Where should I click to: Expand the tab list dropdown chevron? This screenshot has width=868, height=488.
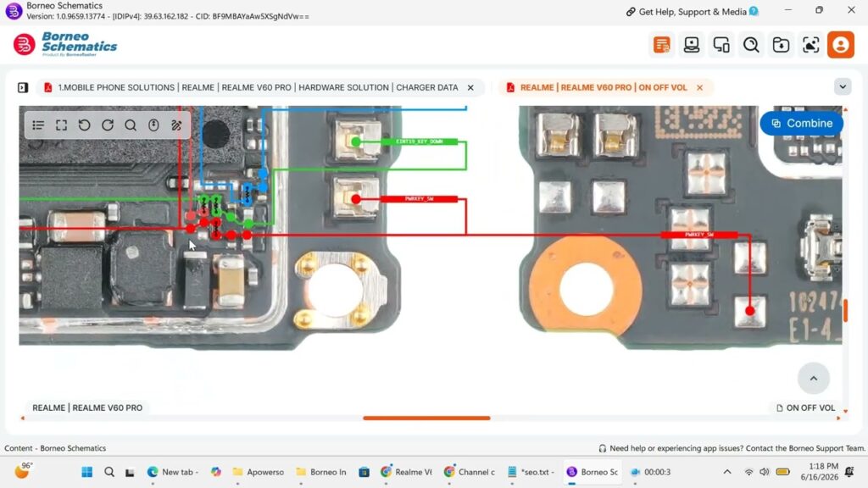click(843, 87)
